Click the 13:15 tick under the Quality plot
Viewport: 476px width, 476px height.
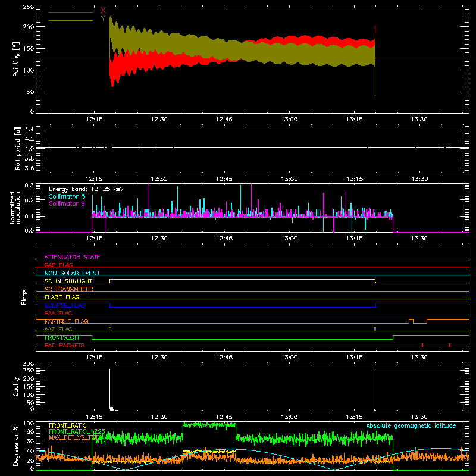click(354, 417)
